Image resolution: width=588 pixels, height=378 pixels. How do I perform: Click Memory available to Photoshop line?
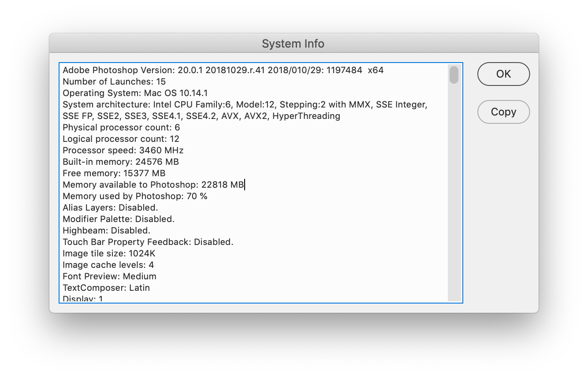click(x=153, y=185)
